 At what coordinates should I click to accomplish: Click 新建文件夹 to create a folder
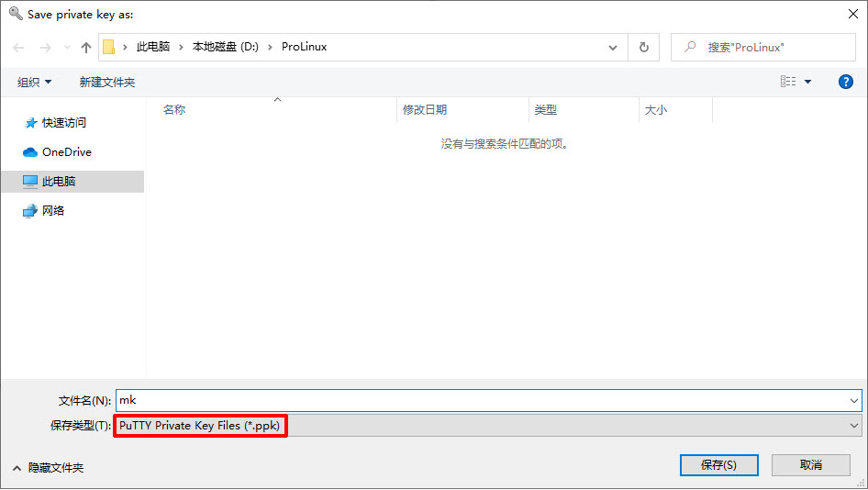coord(107,82)
